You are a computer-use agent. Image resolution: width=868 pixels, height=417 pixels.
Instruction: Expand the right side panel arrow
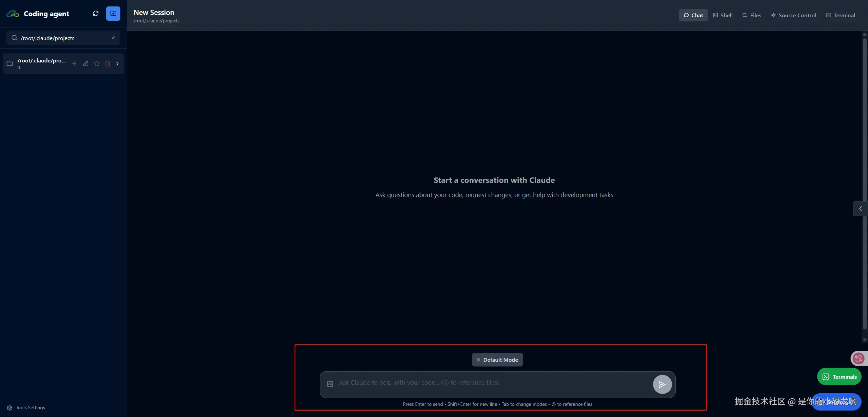coord(860,209)
